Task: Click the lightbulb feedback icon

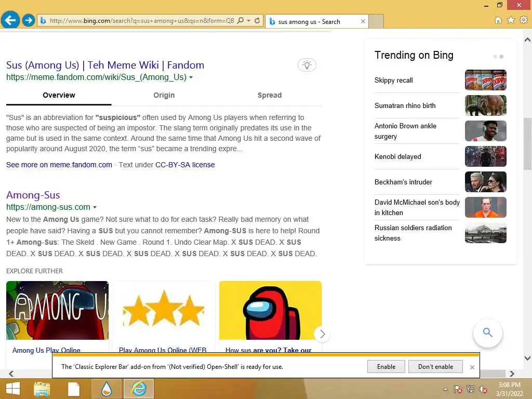Action: point(307,65)
